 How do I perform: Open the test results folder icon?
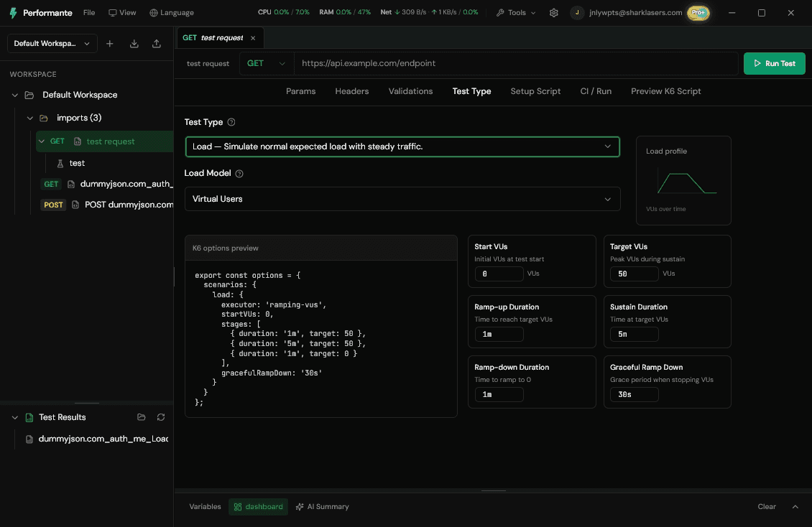141,417
